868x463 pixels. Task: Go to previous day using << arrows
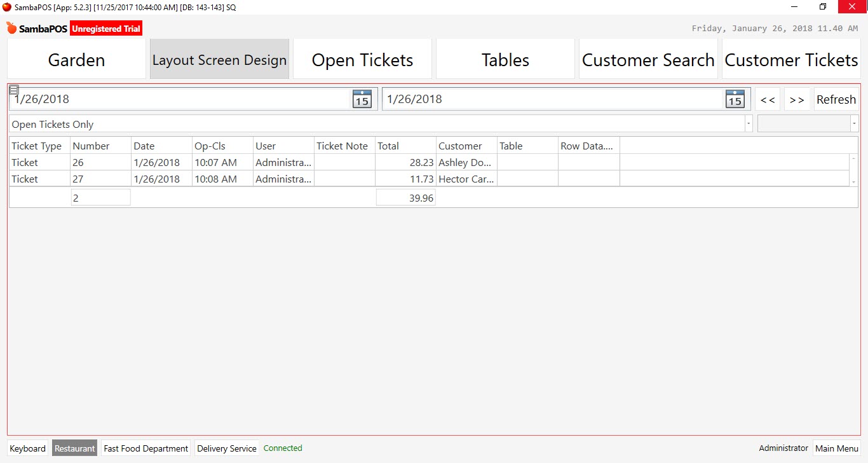coord(768,99)
